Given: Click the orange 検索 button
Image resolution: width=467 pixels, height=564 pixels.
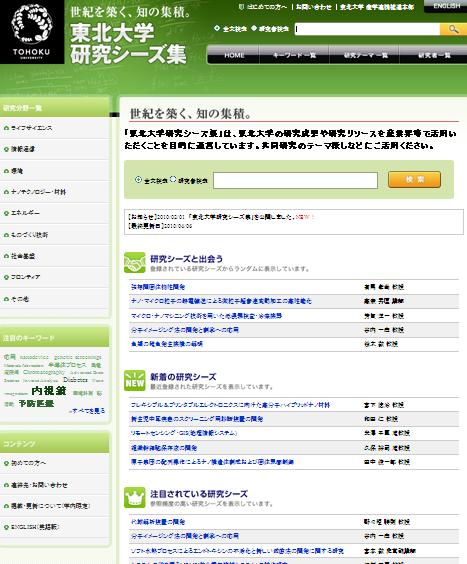Looking at the screenshot, I should tap(414, 179).
